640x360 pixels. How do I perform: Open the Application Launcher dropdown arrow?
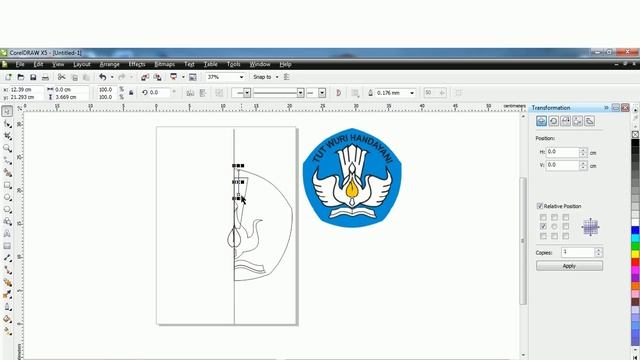[183, 77]
